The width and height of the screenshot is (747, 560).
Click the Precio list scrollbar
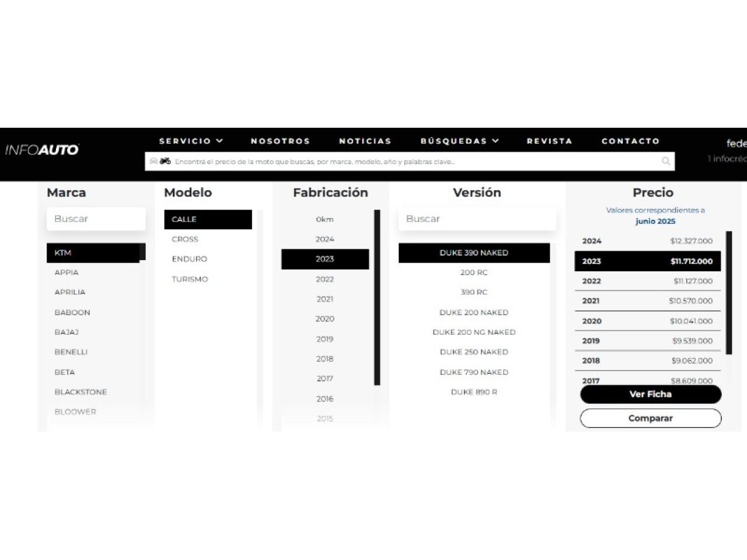tap(729, 293)
